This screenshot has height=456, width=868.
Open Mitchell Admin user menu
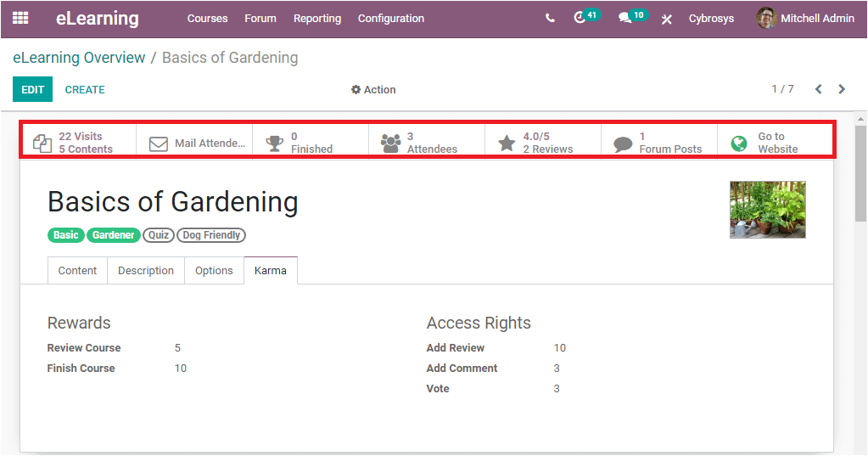click(x=805, y=18)
